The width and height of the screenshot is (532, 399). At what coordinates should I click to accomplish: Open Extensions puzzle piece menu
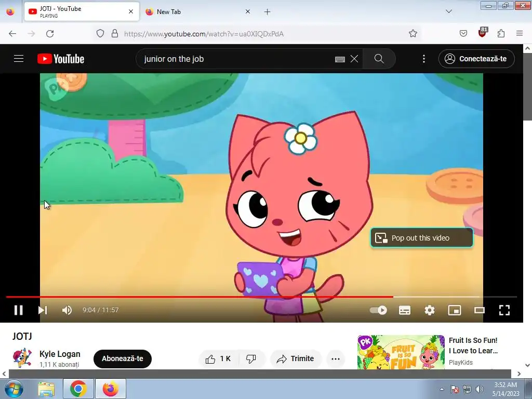[x=501, y=33]
